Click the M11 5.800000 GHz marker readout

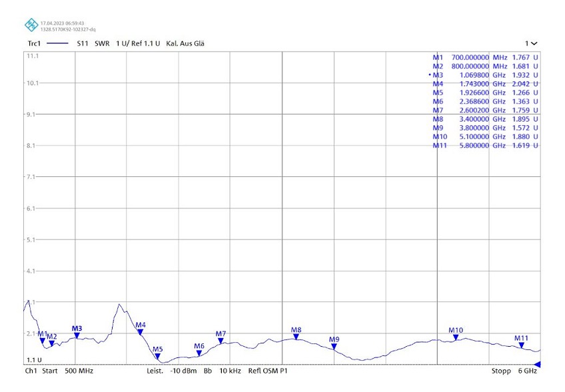485,146
